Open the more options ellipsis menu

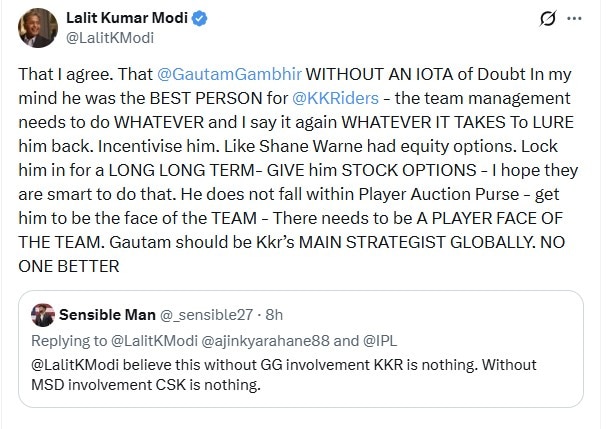576,18
